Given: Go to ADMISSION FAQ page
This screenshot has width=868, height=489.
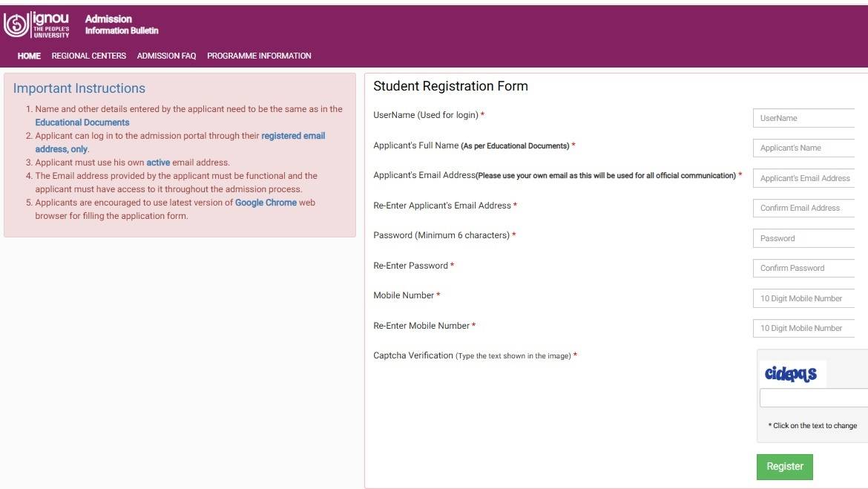Looking at the screenshot, I should (166, 56).
